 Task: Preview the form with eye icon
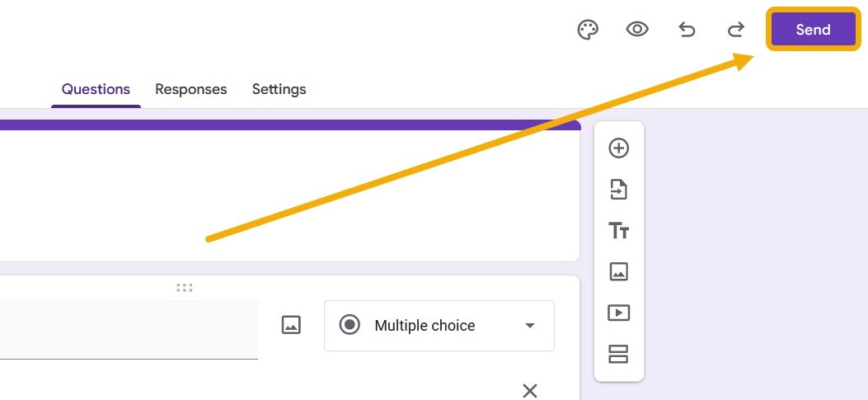click(637, 30)
